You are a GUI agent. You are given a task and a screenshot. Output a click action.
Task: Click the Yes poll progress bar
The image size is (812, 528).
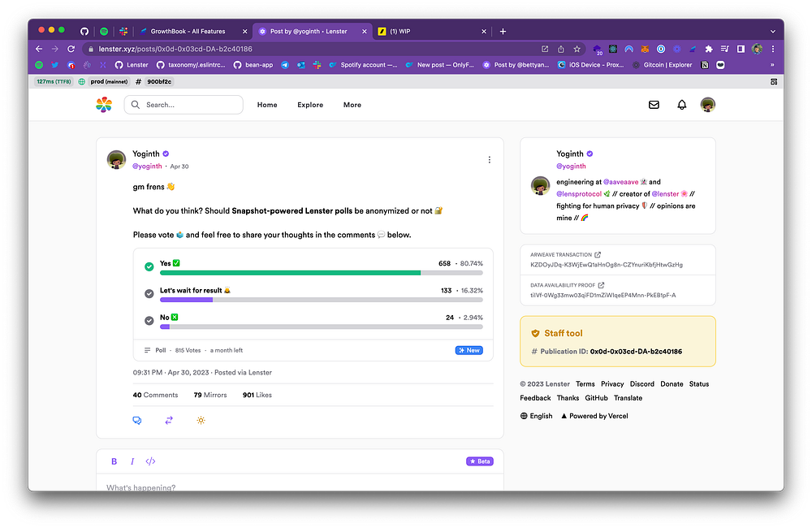click(321, 273)
